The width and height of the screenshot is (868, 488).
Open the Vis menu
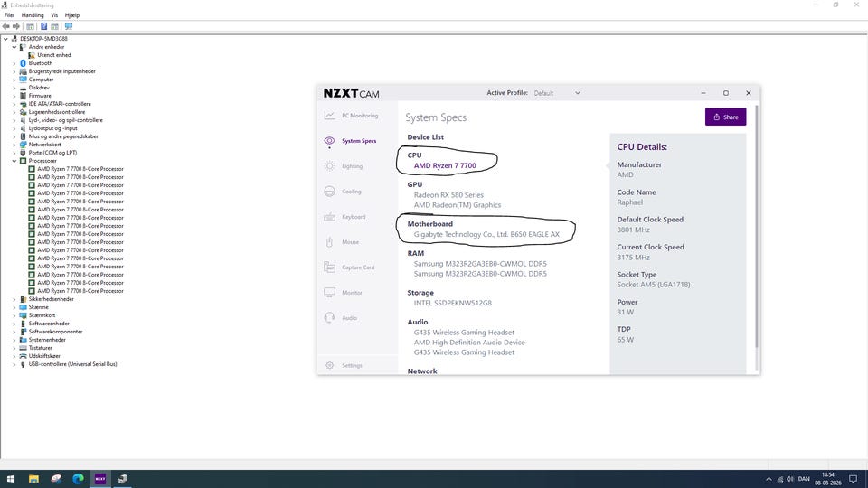[x=54, y=15]
